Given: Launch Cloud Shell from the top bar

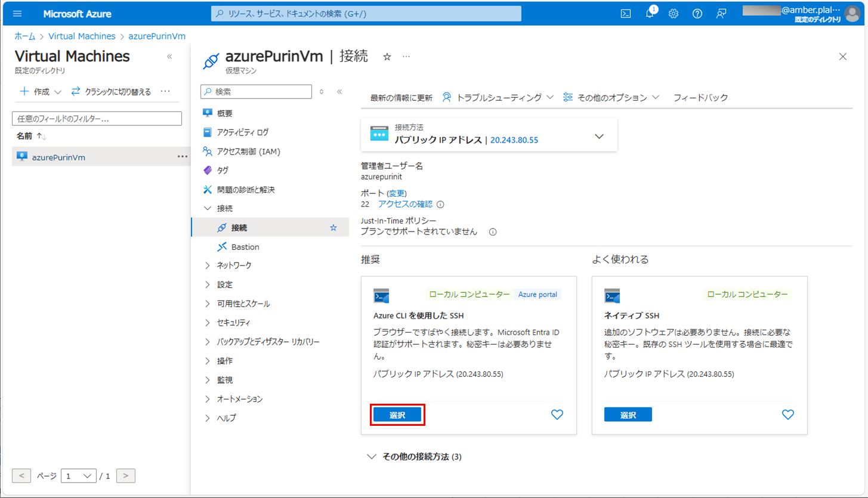Looking at the screenshot, I should (x=626, y=14).
